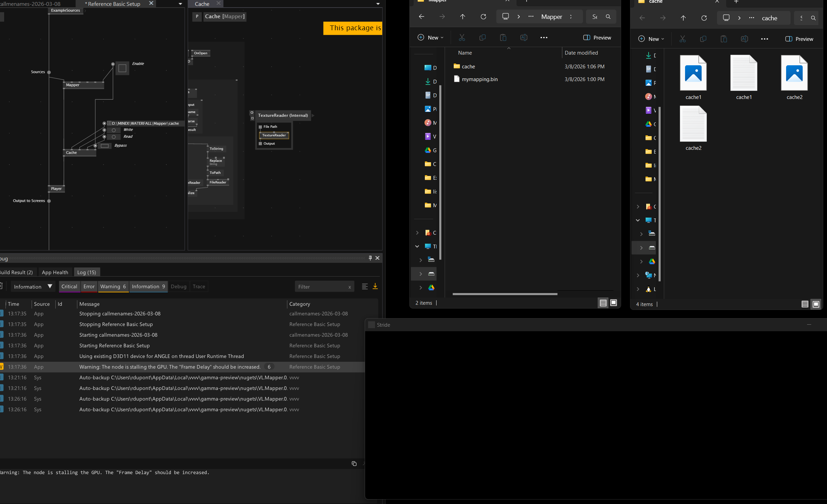
Task: Toggle the Debug log level filter
Action: [x=178, y=287]
